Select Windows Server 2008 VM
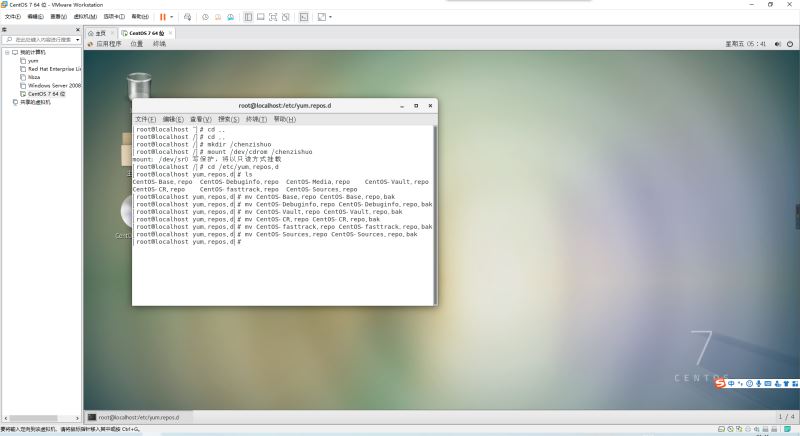 point(51,86)
